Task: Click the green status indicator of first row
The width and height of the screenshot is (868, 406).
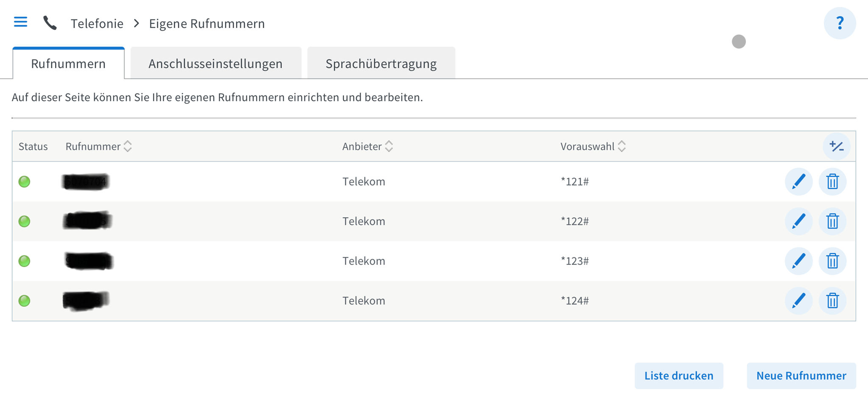Action: click(25, 182)
